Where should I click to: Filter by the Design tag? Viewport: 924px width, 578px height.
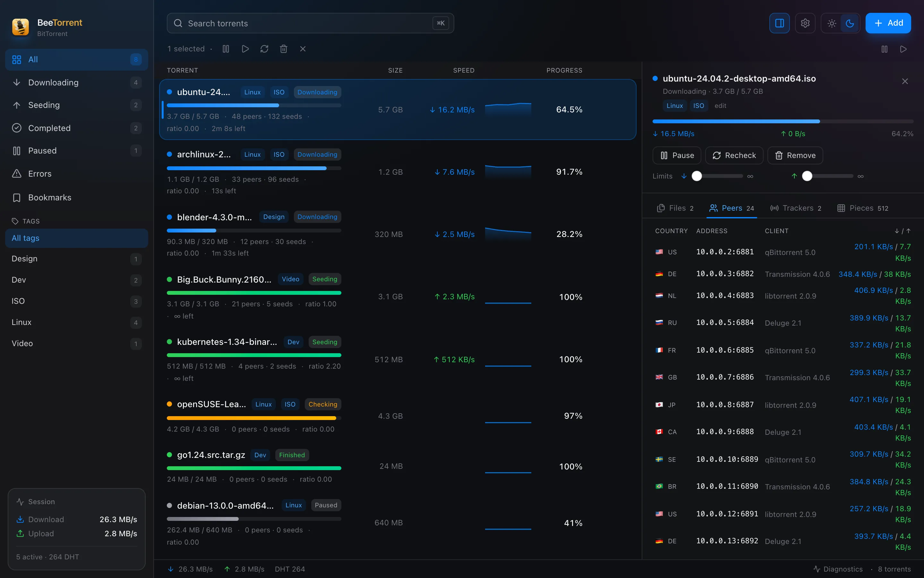pyautogui.click(x=76, y=259)
